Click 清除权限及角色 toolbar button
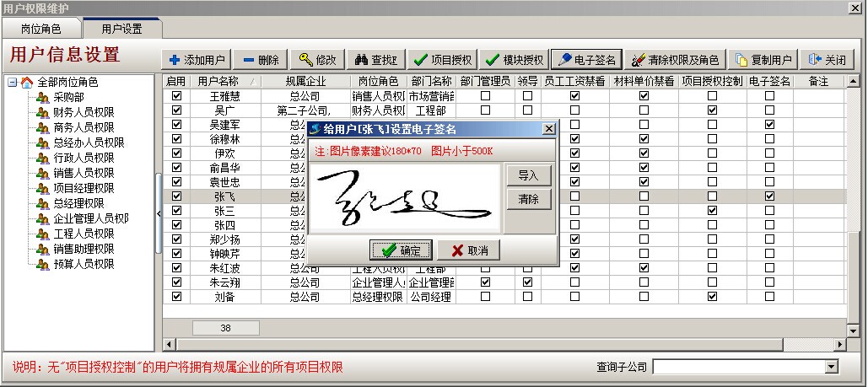Screen dimensions: 868x387 (x=675, y=60)
